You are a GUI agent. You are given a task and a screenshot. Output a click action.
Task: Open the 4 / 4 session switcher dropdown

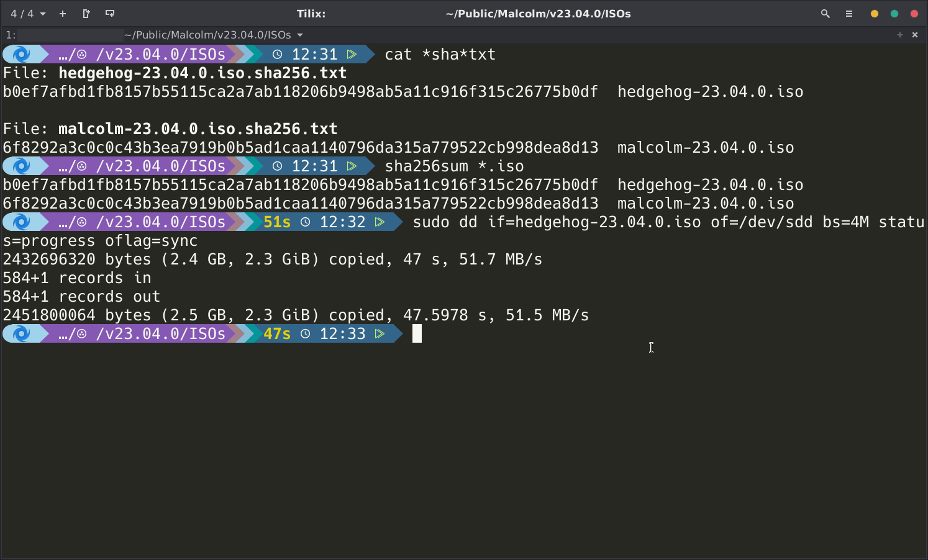(x=28, y=14)
